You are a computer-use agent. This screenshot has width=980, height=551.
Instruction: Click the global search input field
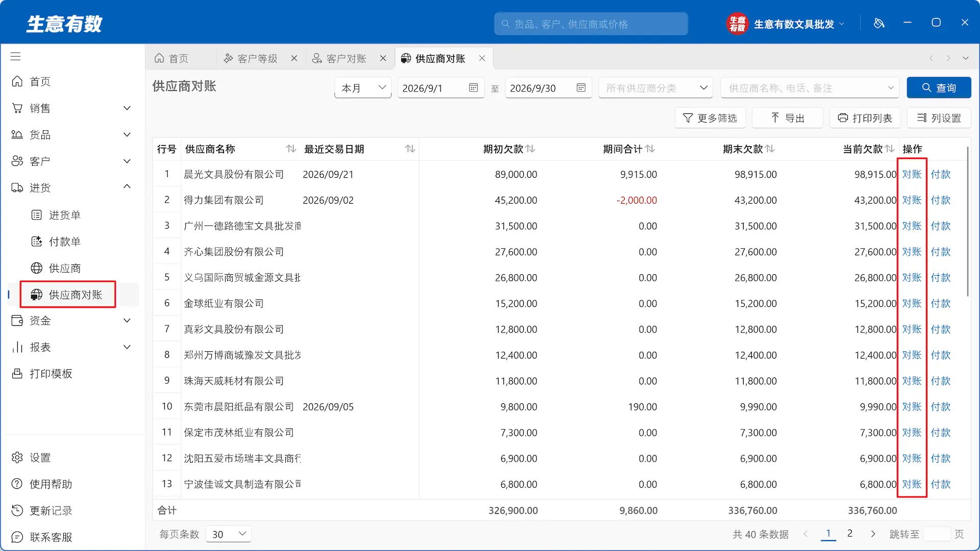[x=591, y=24]
